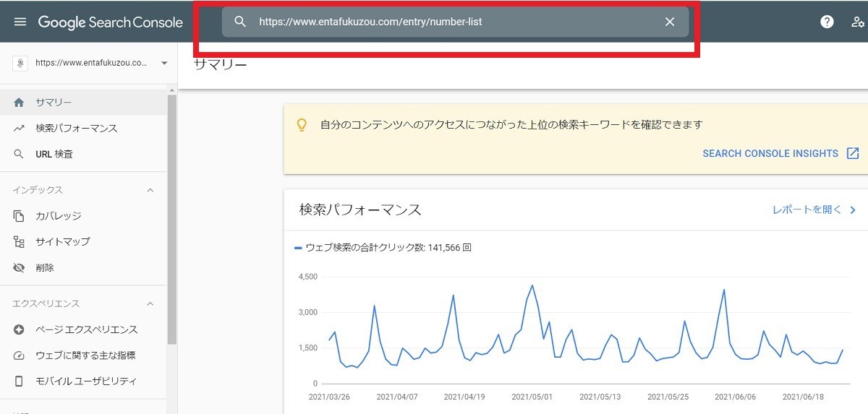Click the 2021/03/26 date axis label
Viewport: 868px width, 414px height.
[330, 397]
